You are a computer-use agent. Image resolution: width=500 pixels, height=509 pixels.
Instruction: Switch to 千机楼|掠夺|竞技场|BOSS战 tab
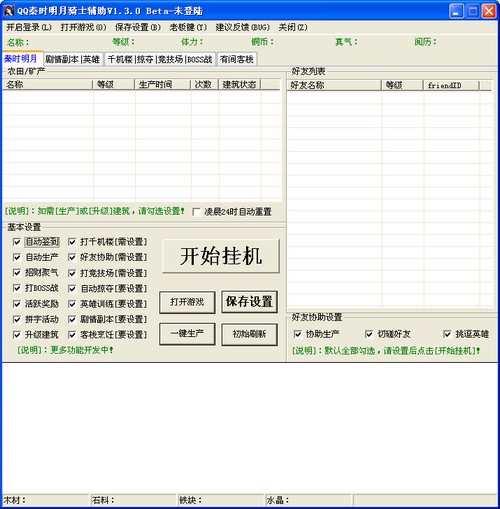tap(160, 59)
